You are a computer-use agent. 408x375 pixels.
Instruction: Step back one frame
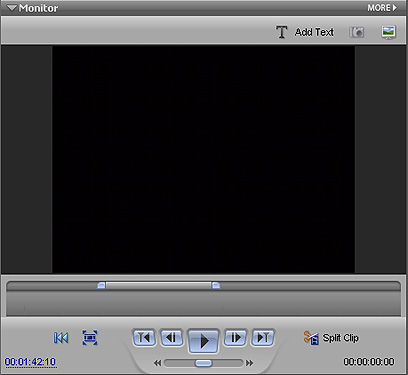click(172, 338)
